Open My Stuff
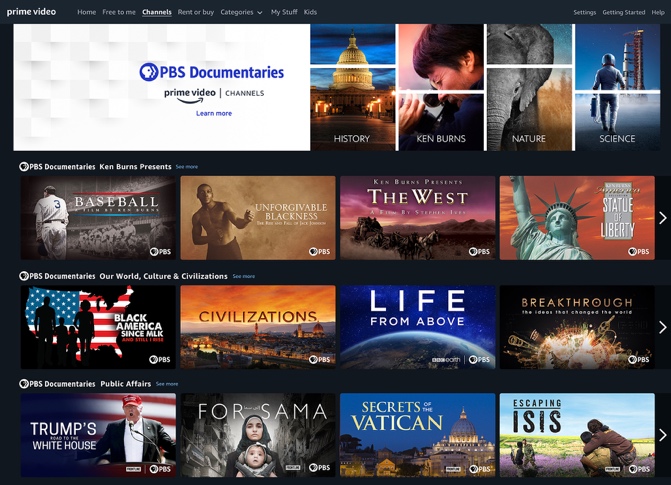Image resolution: width=671 pixels, height=485 pixels. [x=284, y=12]
